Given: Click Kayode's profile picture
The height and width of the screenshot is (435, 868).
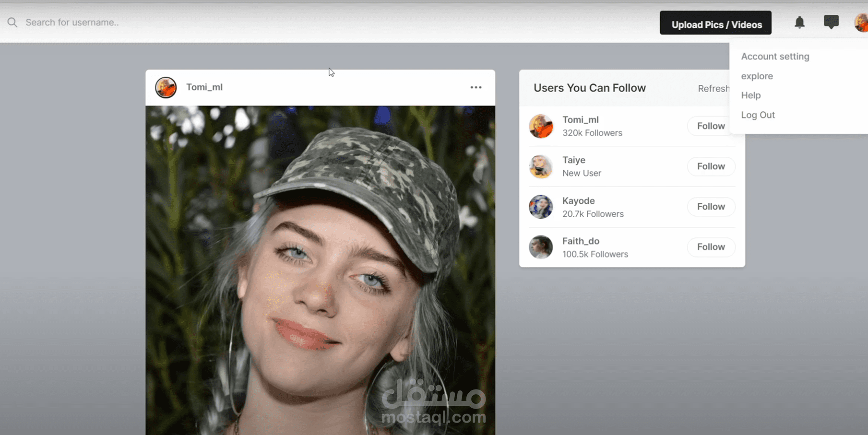Looking at the screenshot, I should [x=541, y=207].
